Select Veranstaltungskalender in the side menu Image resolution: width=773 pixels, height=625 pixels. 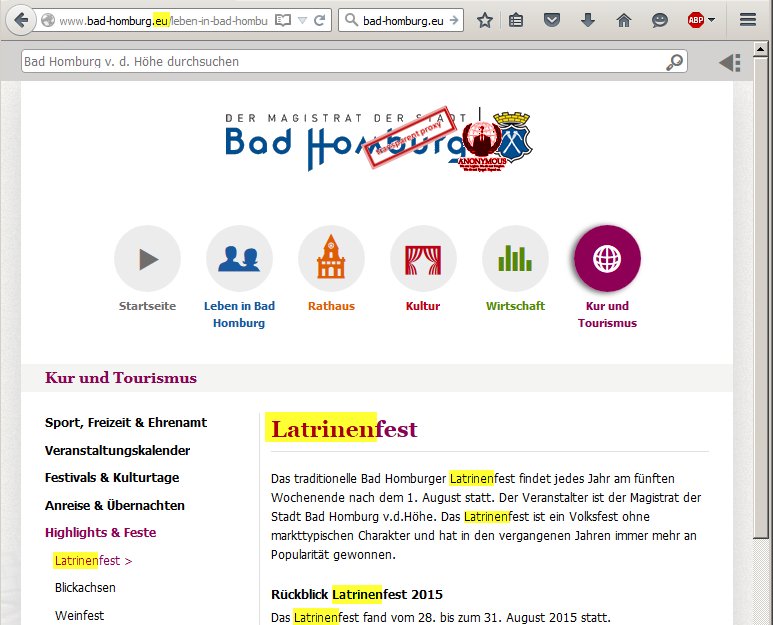click(x=117, y=451)
